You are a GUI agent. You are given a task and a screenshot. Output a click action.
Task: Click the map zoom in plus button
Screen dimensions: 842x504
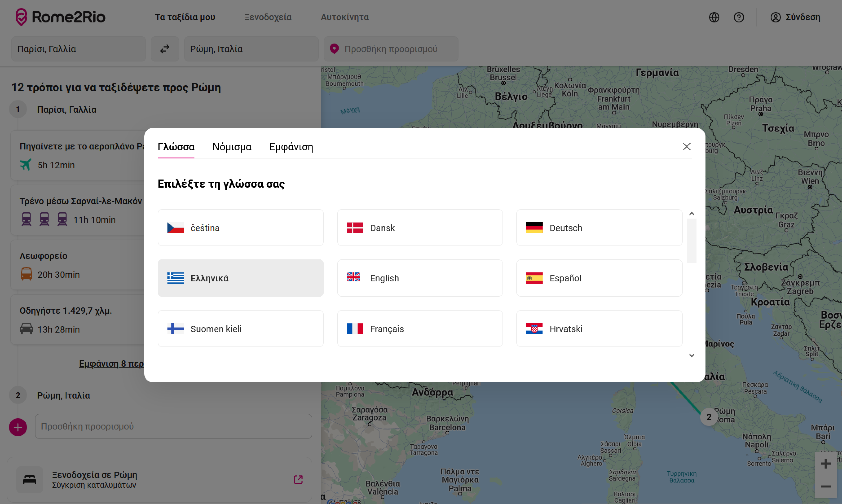825,464
